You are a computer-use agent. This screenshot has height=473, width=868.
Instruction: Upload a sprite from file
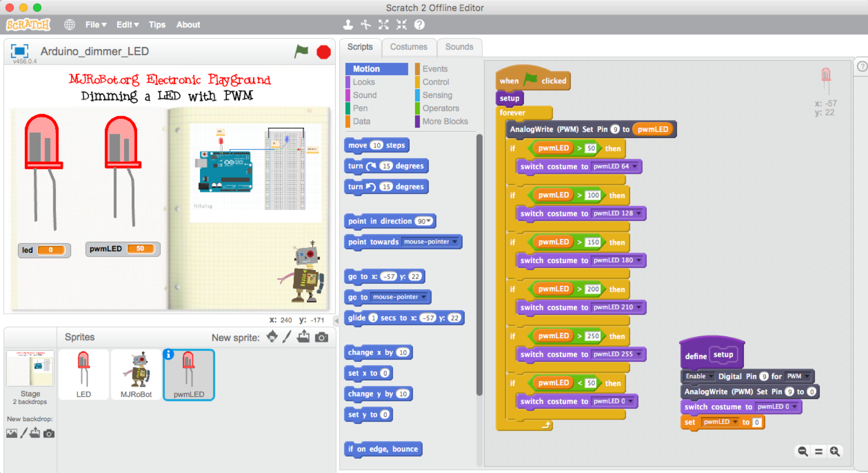(304, 337)
